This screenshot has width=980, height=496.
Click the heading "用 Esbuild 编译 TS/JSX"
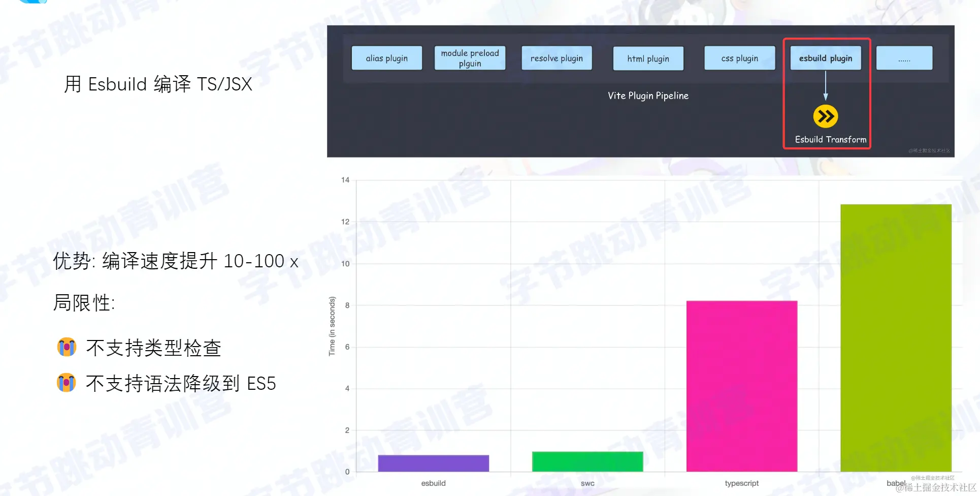click(x=158, y=84)
